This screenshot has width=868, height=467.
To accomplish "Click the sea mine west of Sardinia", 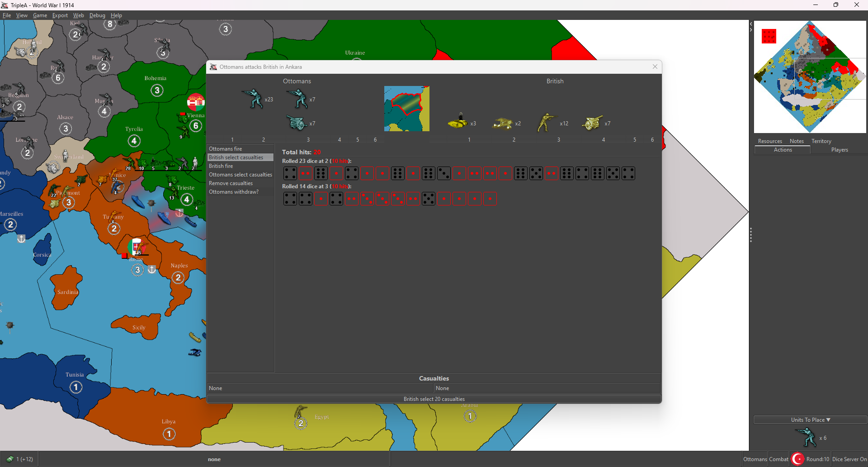I will pos(10,325).
